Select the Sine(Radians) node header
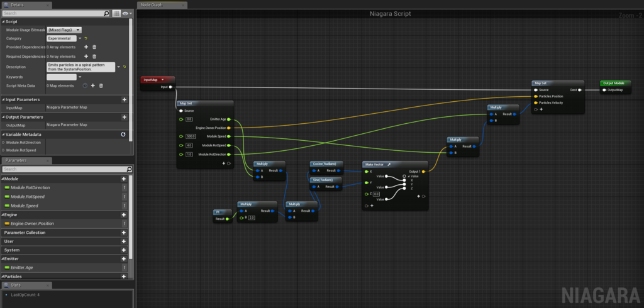 tap(326, 180)
